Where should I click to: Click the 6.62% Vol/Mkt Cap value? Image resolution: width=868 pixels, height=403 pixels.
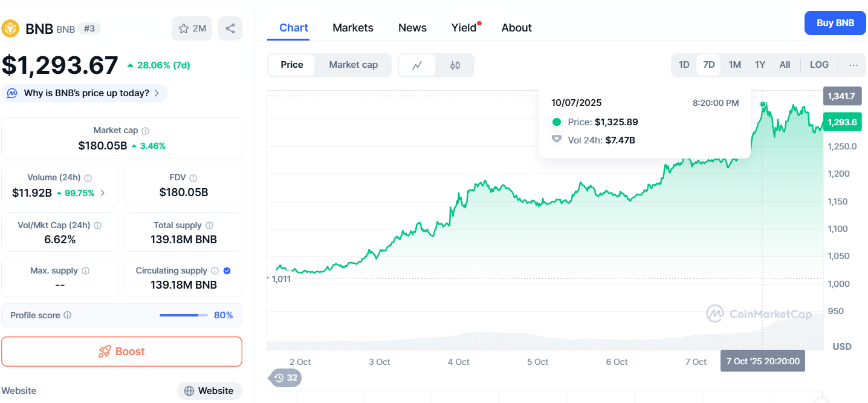coord(60,240)
